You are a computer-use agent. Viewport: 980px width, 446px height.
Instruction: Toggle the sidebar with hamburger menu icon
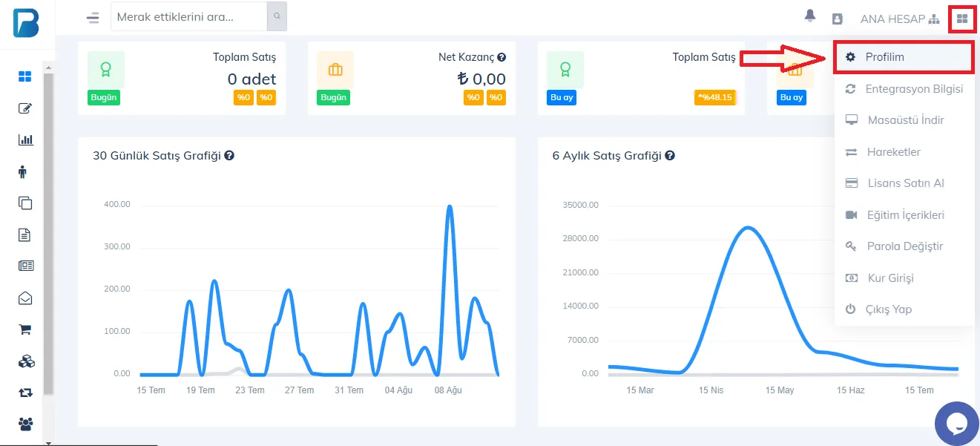point(93,18)
